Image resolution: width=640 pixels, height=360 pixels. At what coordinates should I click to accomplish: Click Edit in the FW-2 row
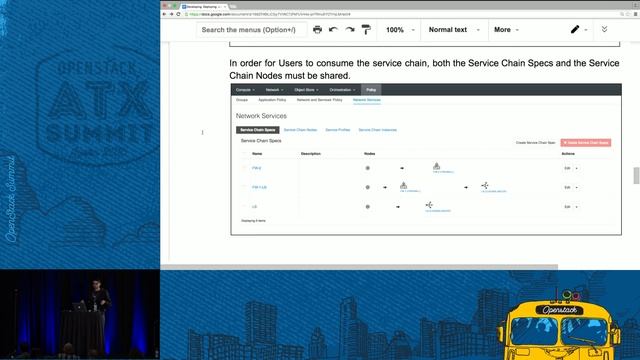567,168
